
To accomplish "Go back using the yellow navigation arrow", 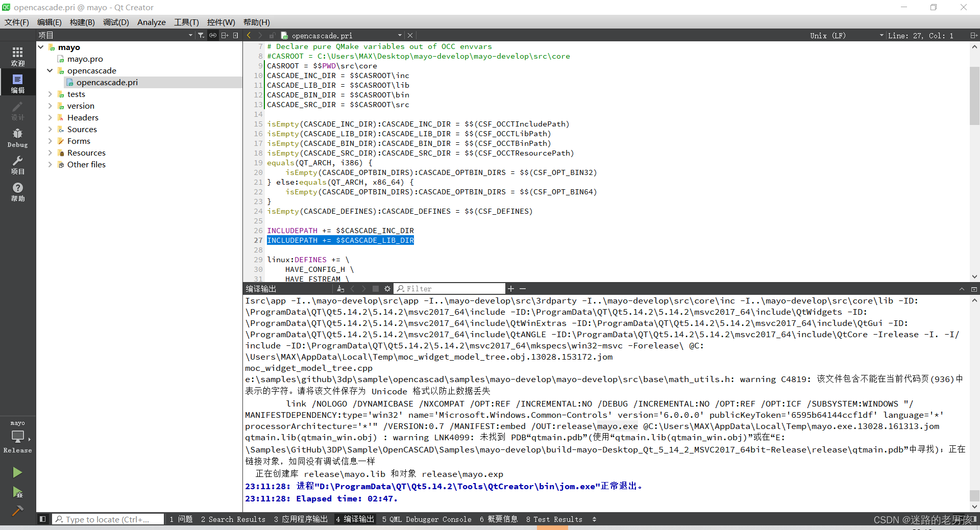I will 249,35.
